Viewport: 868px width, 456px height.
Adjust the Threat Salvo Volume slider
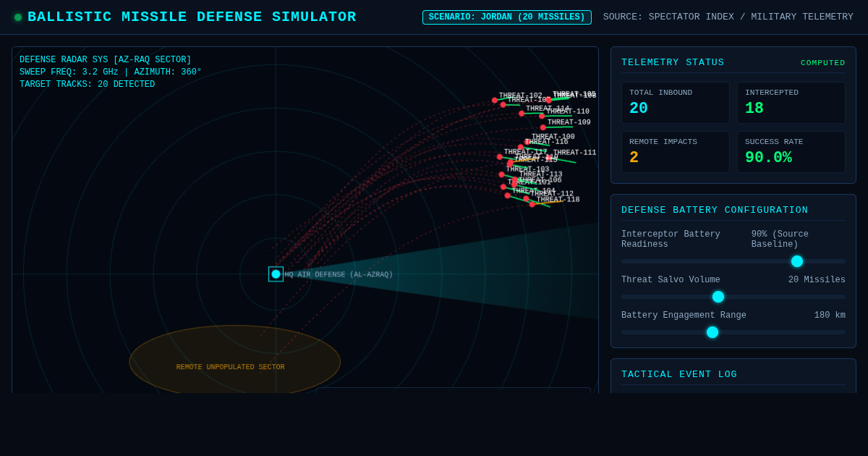pos(733,297)
